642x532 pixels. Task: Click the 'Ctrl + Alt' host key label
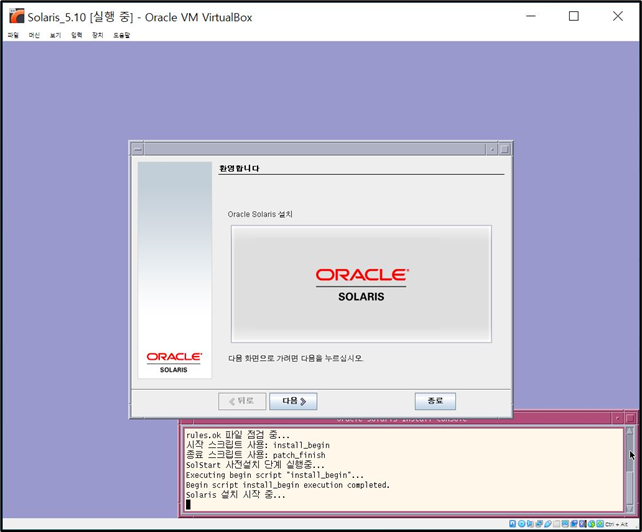pos(616,524)
